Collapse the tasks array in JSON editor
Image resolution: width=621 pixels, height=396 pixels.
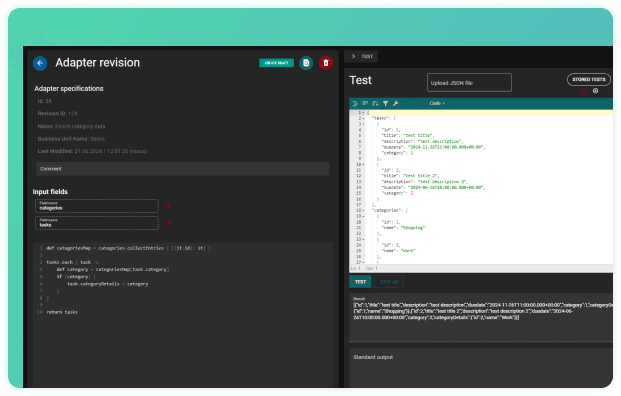pyautogui.click(x=364, y=118)
